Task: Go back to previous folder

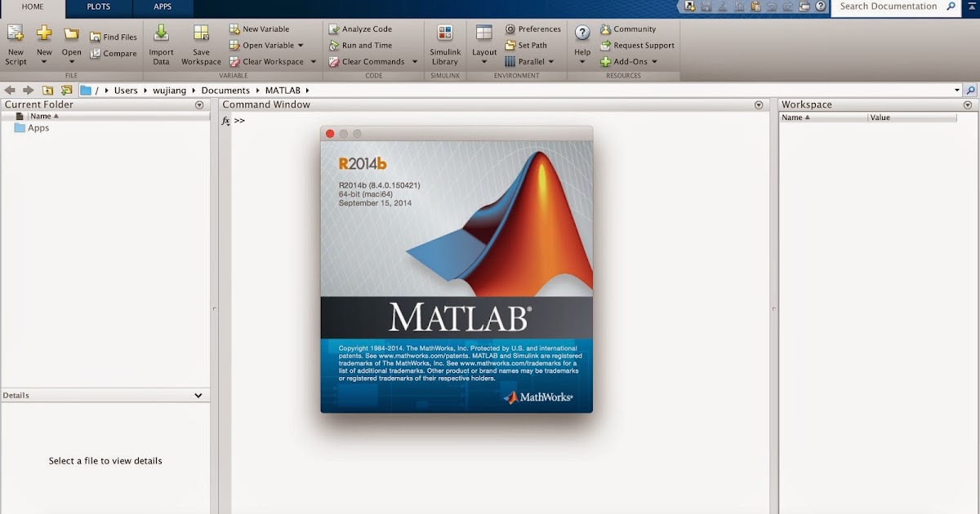Action: tap(10, 91)
